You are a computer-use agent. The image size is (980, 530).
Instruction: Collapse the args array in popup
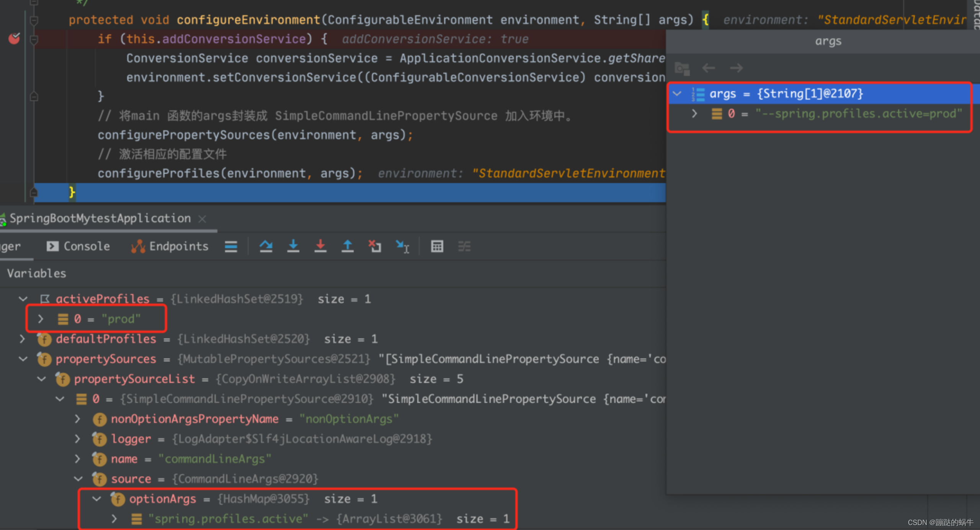tap(677, 93)
